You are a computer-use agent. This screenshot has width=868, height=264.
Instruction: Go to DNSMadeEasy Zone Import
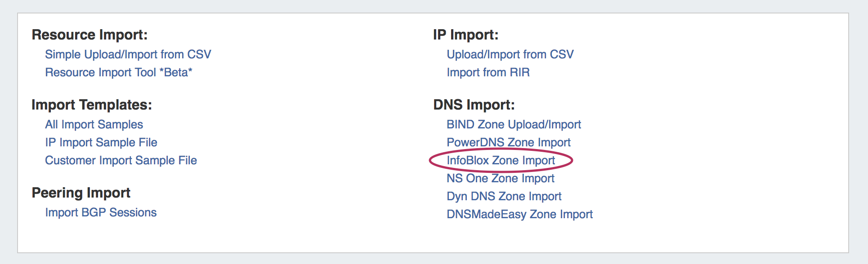(519, 214)
